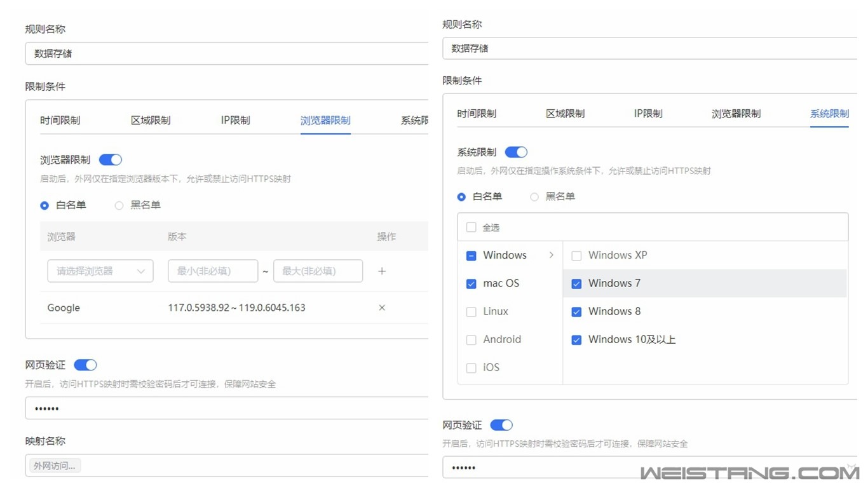This screenshot has width=868, height=488.
Task: Open IP限制 tab in right panel
Action: (x=648, y=114)
